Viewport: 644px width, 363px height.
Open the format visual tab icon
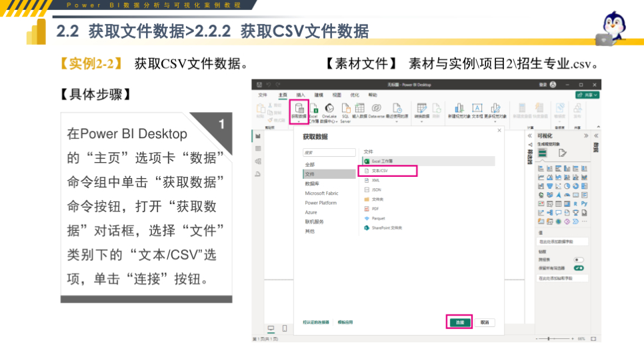point(562,153)
